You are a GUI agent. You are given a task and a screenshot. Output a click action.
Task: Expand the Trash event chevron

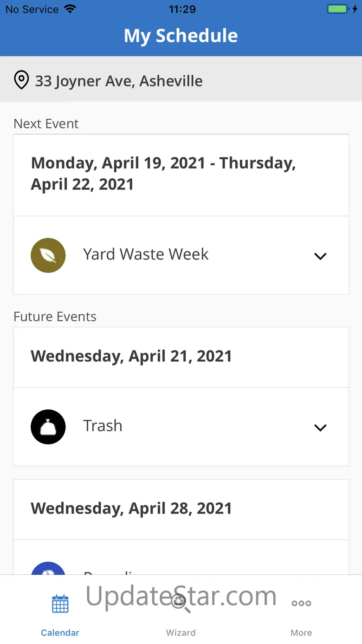(x=320, y=427)
